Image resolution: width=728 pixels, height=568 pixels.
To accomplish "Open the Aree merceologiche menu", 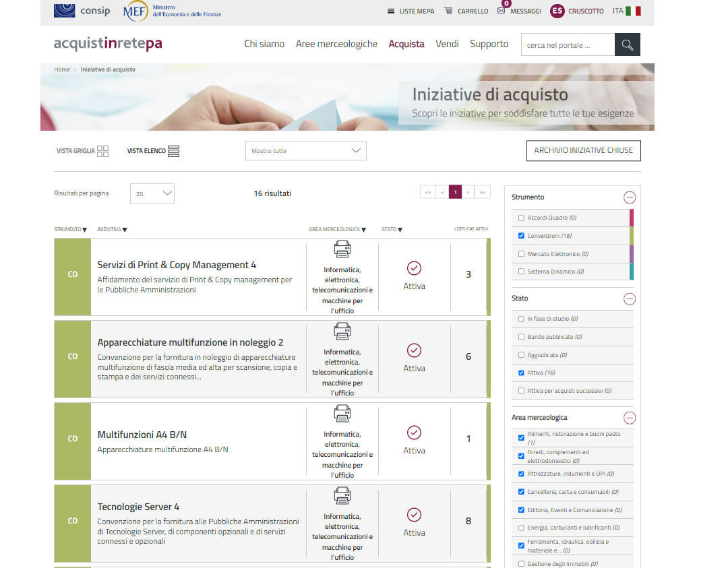I will click(x=336, y=44).
